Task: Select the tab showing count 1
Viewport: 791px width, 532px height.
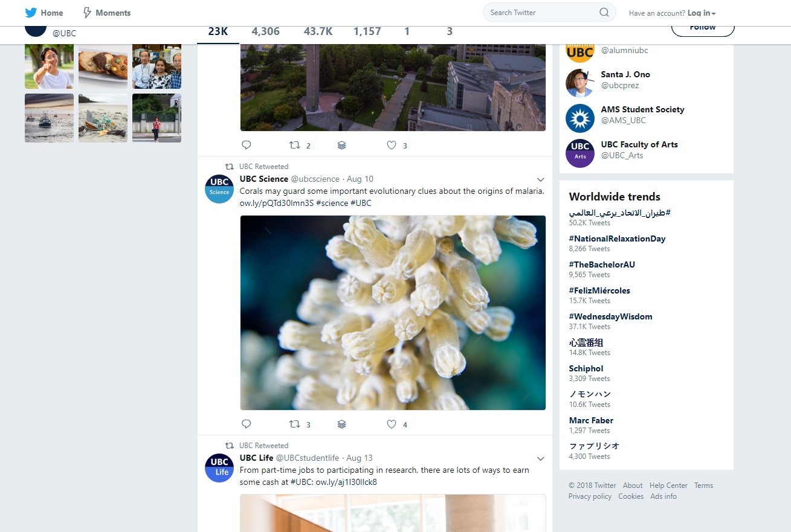Action: tap(407, 32)
